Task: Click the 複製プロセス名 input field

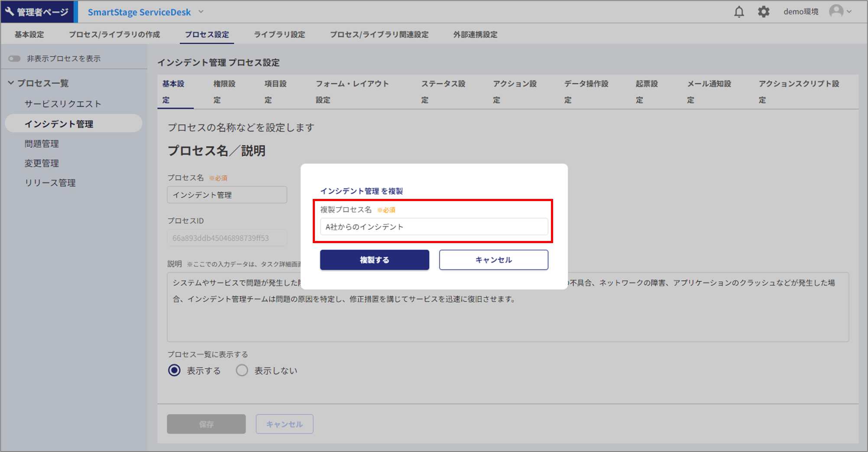Action: 434,227
